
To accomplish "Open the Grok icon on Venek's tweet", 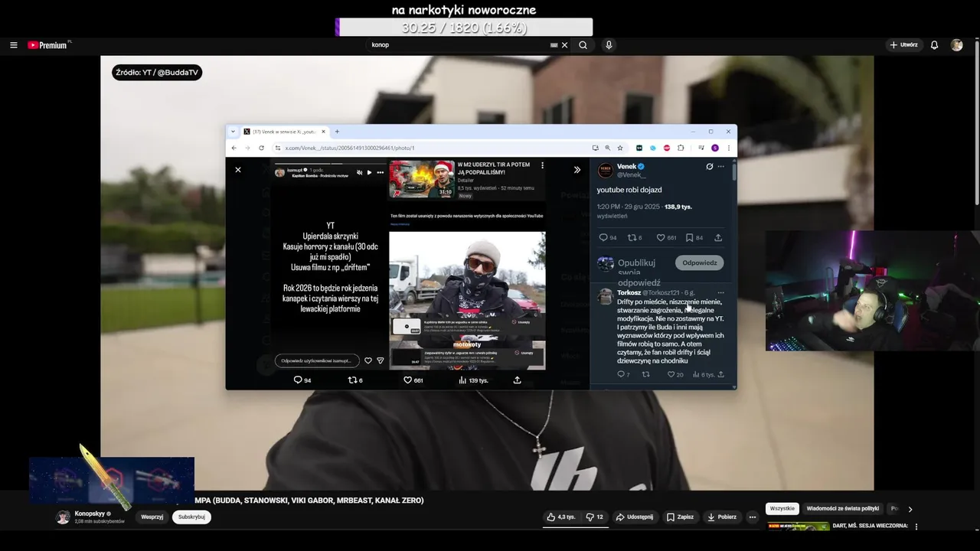I will 709,166.
